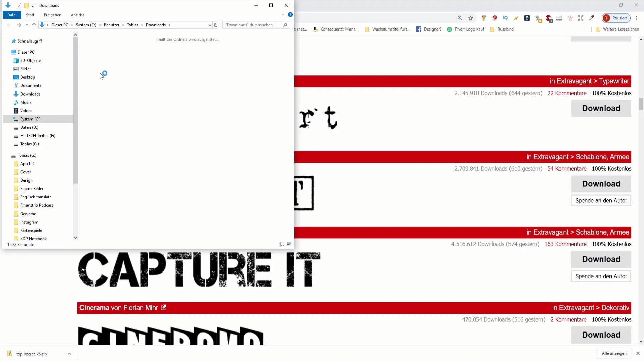
Task: Click the Schnellzugriff pin icon in sidebar
Action: (x=13, y=41)
